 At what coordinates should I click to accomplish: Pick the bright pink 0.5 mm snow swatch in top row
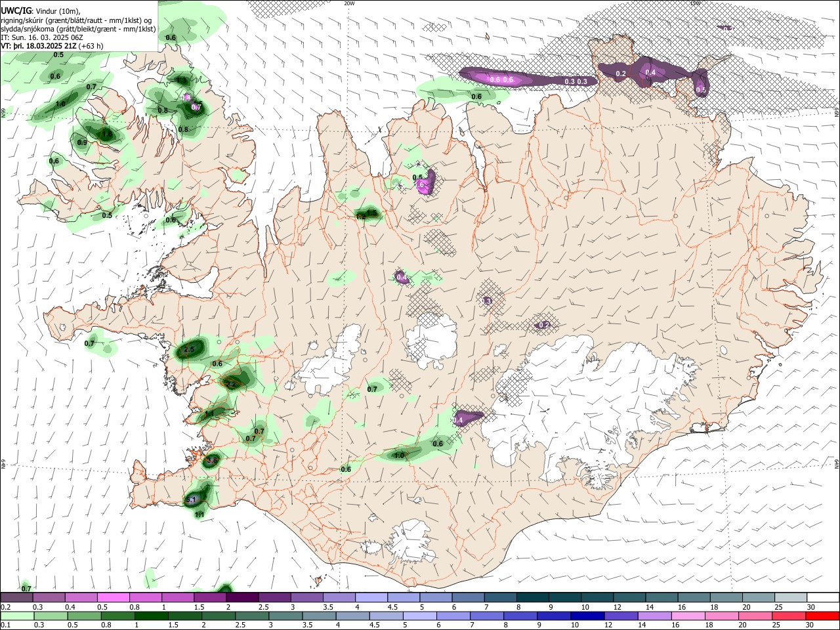tap(114, 597)
